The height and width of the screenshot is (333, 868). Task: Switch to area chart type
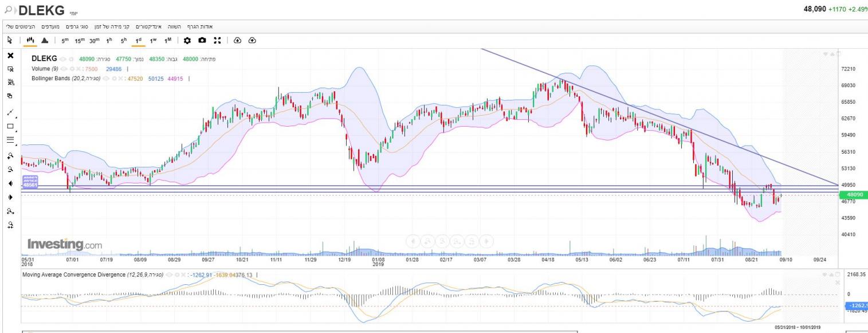45,41
